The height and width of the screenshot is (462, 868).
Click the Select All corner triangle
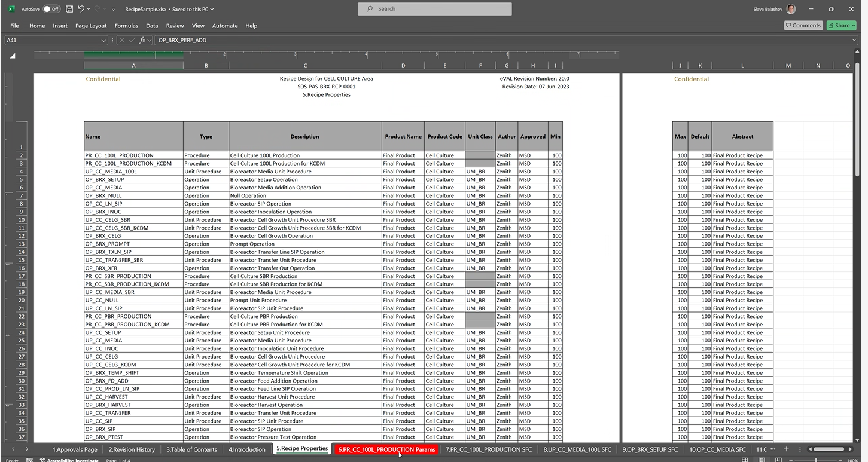coord(13,56)
